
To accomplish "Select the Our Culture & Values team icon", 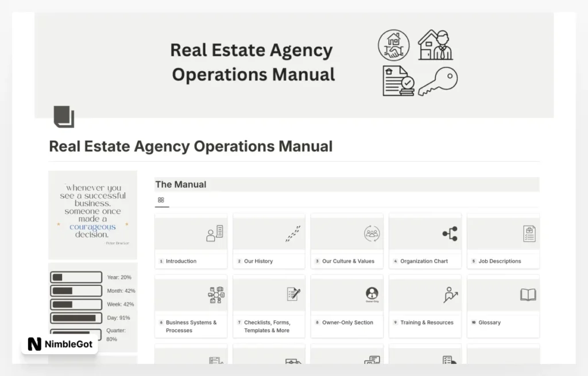I will (x=371, y=233).
